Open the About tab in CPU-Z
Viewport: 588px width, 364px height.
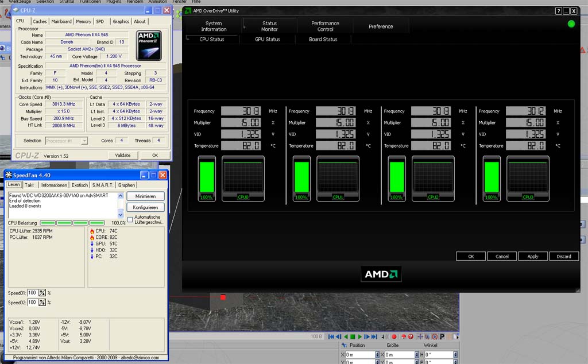[140, 21]
